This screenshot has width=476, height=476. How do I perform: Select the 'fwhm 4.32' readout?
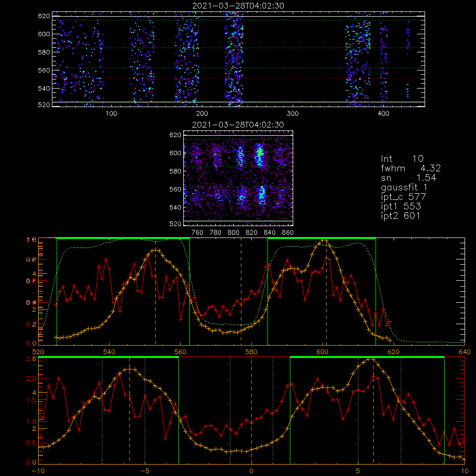coord(411,168)
